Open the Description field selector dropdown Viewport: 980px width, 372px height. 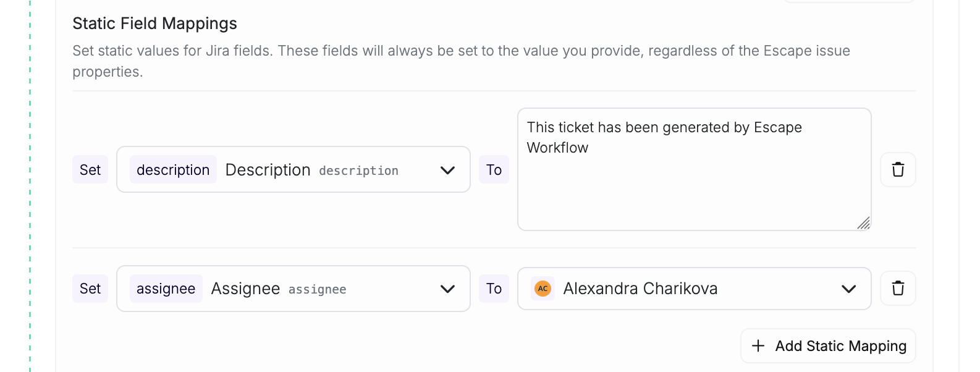click(294, 169)
